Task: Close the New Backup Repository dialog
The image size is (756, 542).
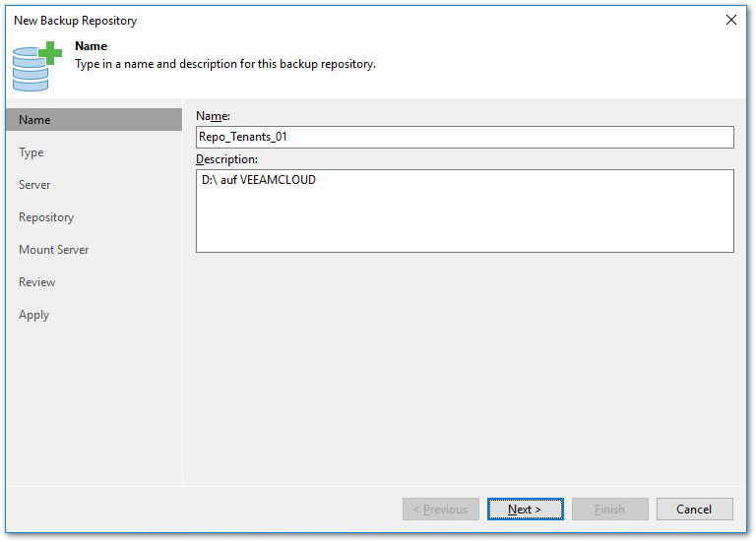Action: [730, 20]
